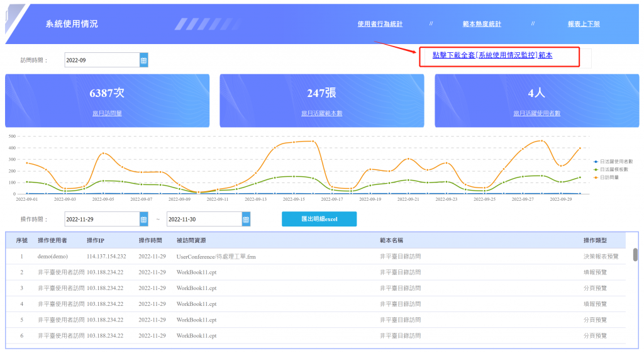
Task: Open 使用者行為統計 link in header
Action: [380, 24]
